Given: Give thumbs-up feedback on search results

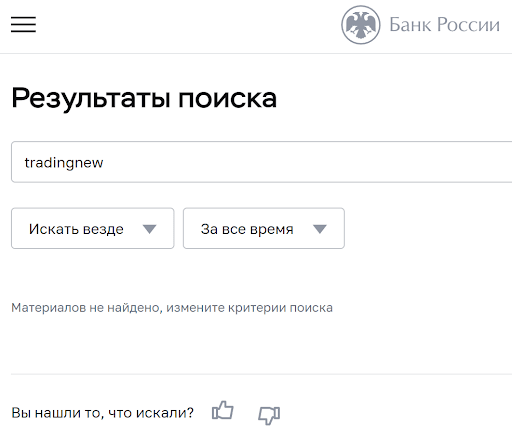Looking at the screenshot, I should point(223,410).
